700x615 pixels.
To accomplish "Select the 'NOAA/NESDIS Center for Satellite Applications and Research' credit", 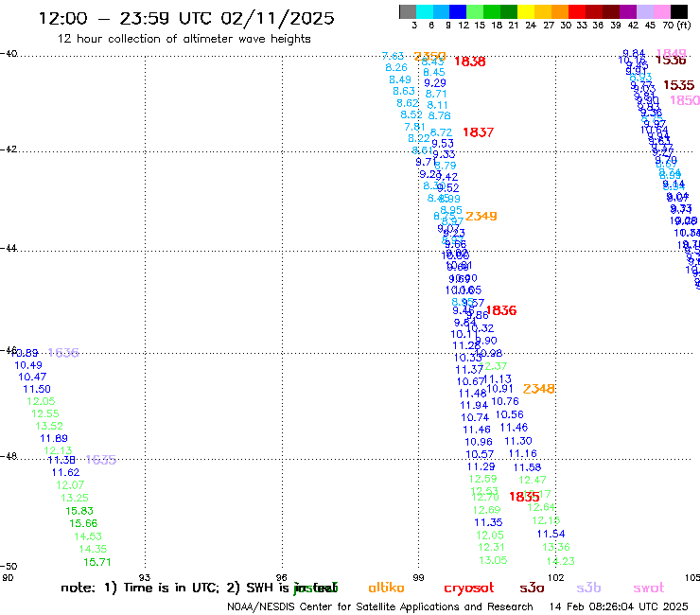I will point(380,606).
